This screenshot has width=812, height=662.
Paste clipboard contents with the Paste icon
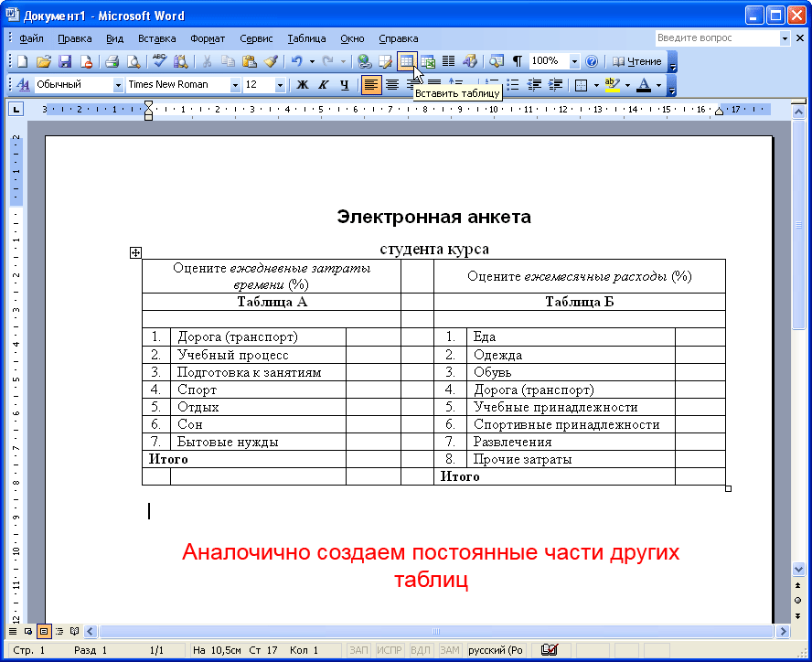(x=250, y=61)
